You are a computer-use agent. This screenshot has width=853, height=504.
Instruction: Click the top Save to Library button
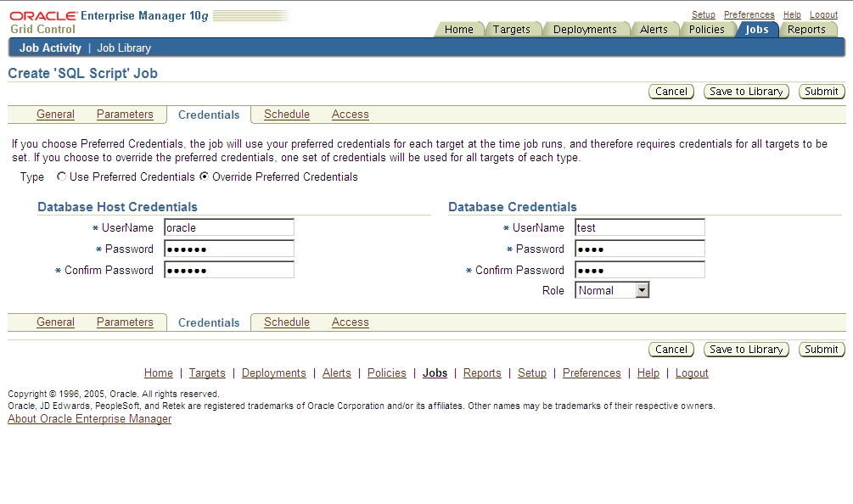pyautogui.click(x=746, y=92)
